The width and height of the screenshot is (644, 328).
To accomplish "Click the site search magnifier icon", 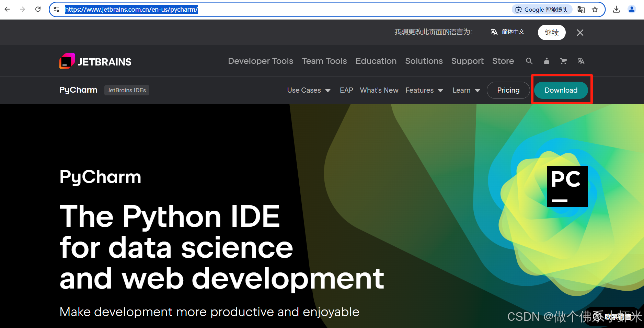I will click(529, 61).
